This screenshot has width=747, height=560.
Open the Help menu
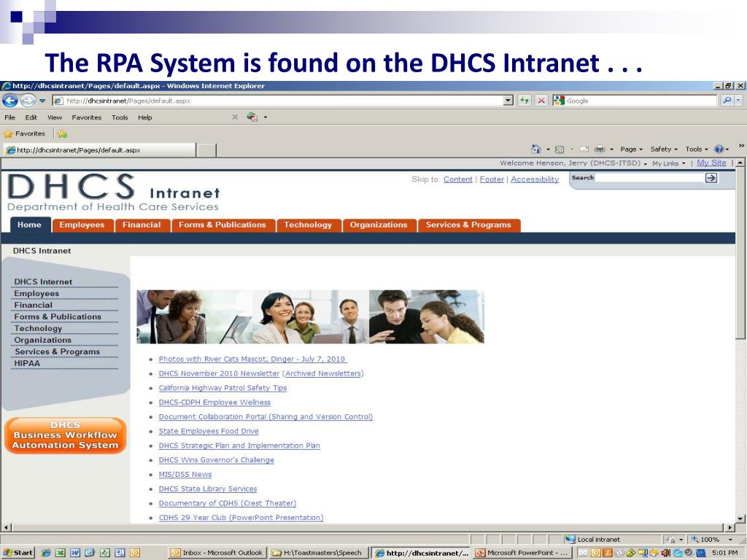point(145,117)
